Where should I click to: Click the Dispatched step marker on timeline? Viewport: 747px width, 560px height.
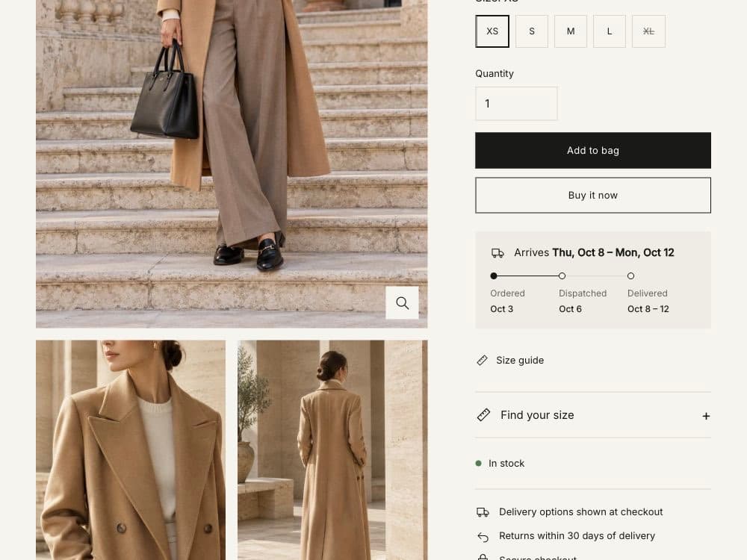tap(562, 276)
